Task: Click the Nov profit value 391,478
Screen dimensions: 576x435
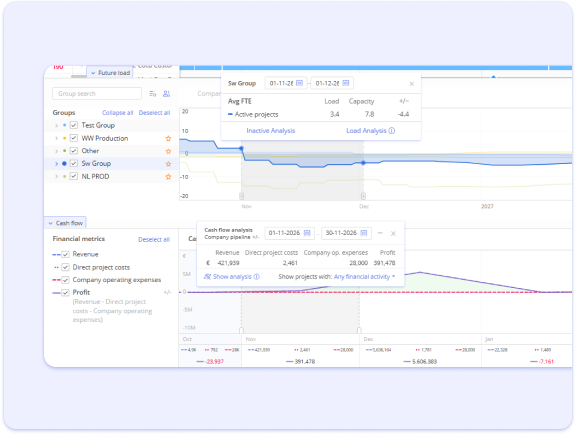Action: 305,362
